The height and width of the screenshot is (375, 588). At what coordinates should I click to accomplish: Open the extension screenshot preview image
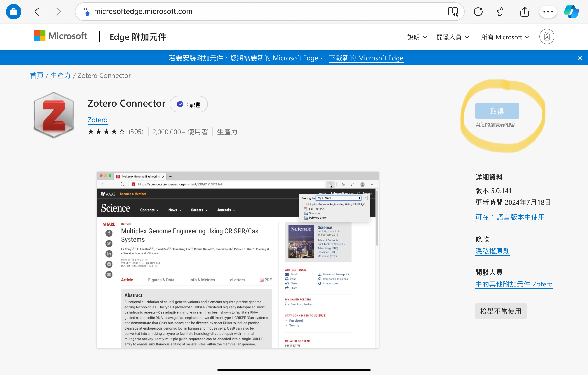tap(238, 260)
